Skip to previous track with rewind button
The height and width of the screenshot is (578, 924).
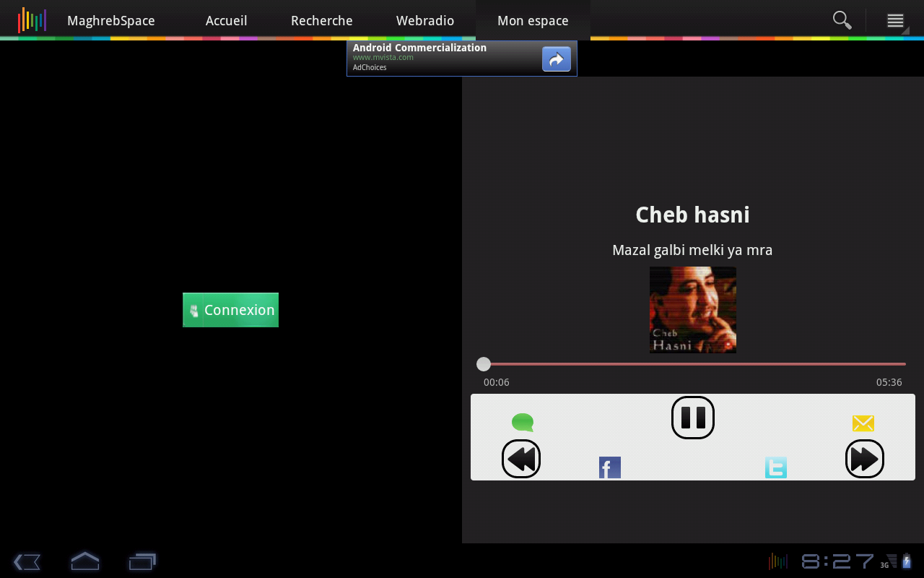pyautogui.click(x=521, y=459)
